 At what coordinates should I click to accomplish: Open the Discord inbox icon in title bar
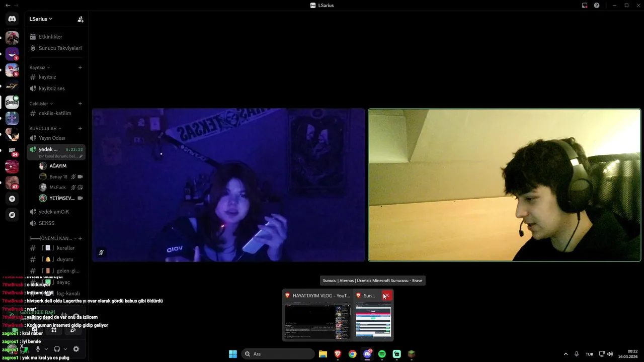(585, 6)
